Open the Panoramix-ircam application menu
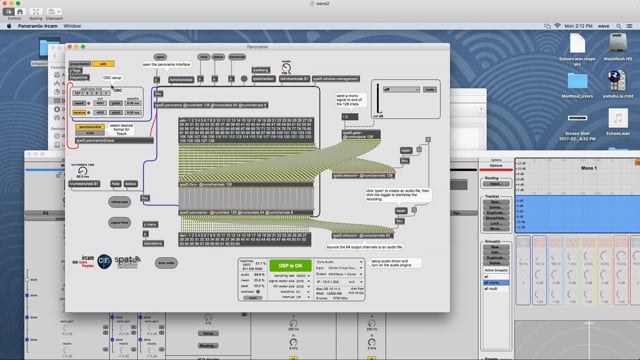 [38, 26]
